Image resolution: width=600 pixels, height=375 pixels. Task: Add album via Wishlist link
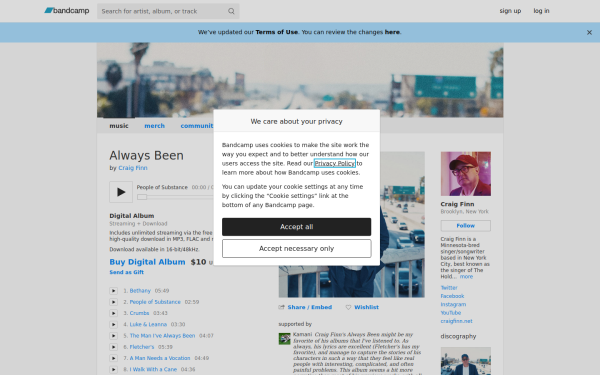coord(366,307)
